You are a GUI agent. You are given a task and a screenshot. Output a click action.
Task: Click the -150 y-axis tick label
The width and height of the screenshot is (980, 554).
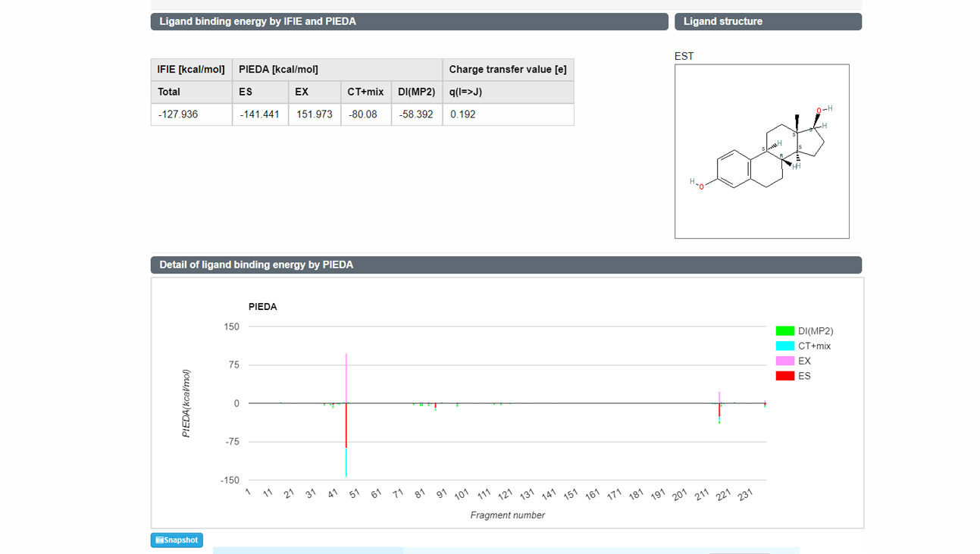tap(229, 480)
